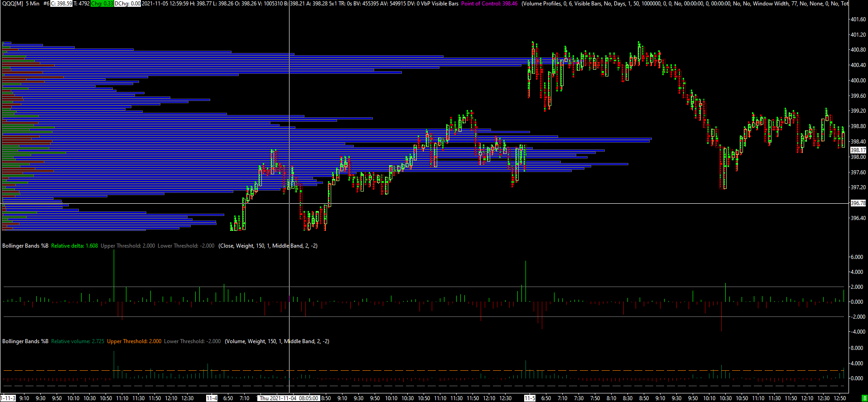Click the Volume Profiles study settings text
The image size is (868, 402).
coord(685,4)
